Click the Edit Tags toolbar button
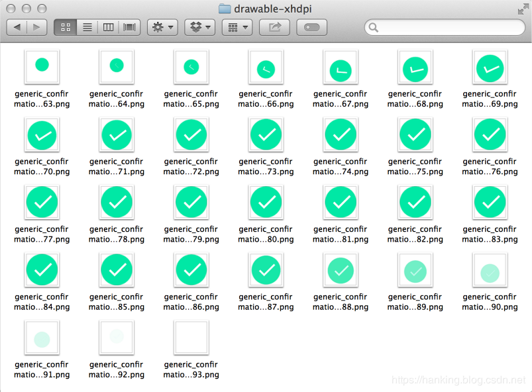This screenshot has height=392, width=532. point(312,27)
